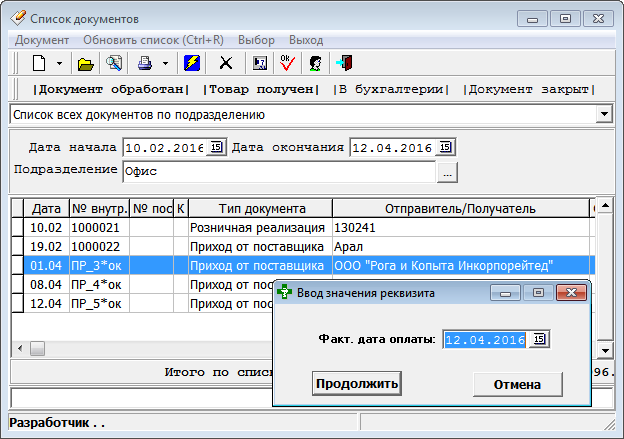
Task: Exit via the red door icon
Action: pyautogui.click(x=344, y=63)
